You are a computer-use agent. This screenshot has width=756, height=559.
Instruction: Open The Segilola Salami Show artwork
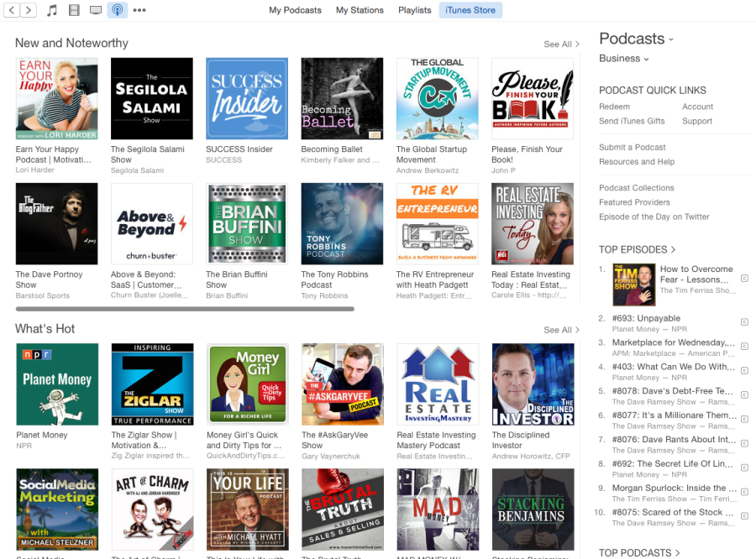152,99
